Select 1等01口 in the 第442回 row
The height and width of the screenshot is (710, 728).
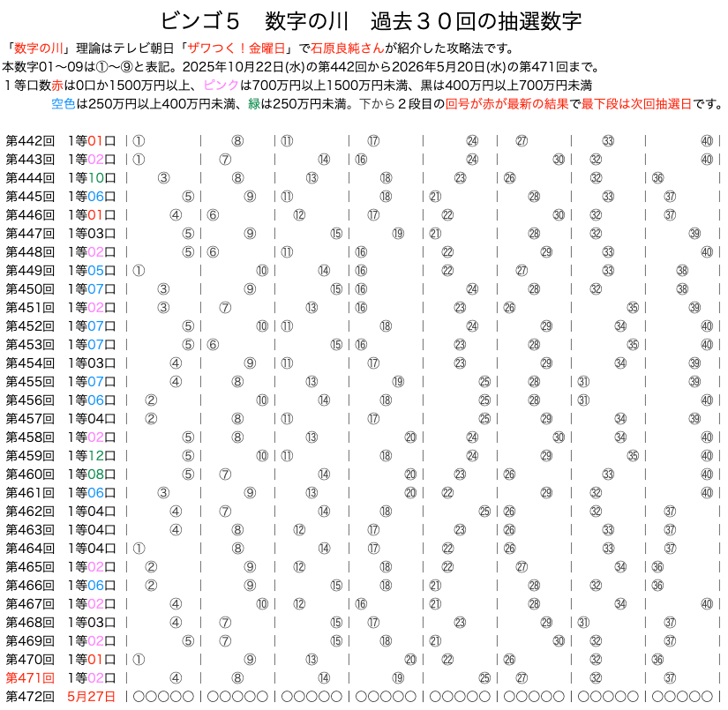coord(92,141)
